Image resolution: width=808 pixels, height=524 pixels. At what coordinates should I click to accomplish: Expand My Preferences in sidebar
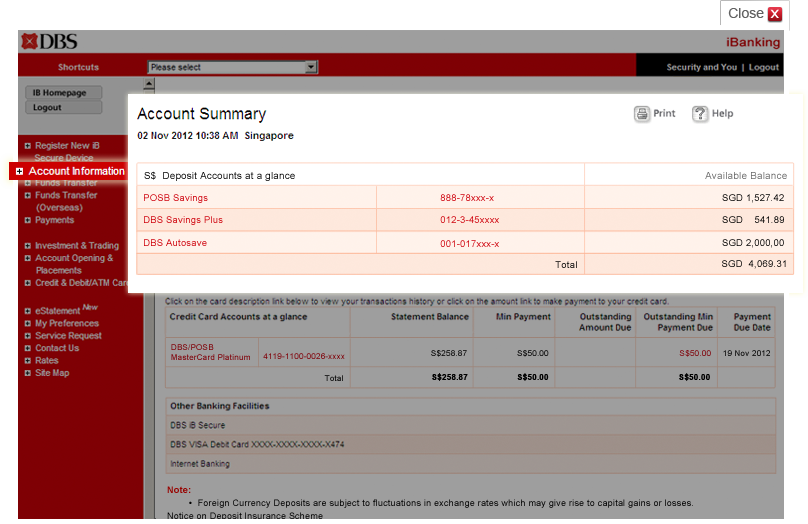coord(27,324)
